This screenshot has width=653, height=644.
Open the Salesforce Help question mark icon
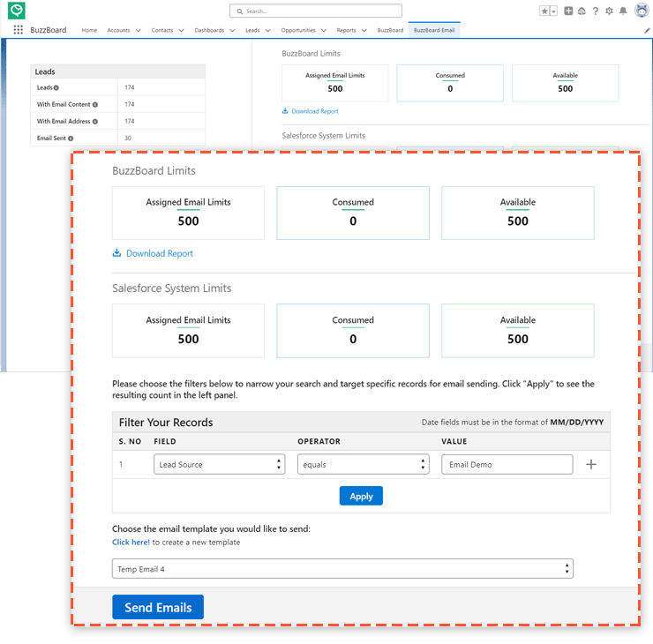pyautogui.click(x=596, y=11)
